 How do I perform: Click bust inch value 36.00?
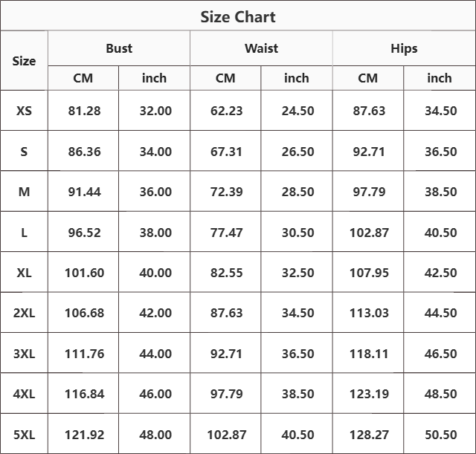(x=155, y=192)
